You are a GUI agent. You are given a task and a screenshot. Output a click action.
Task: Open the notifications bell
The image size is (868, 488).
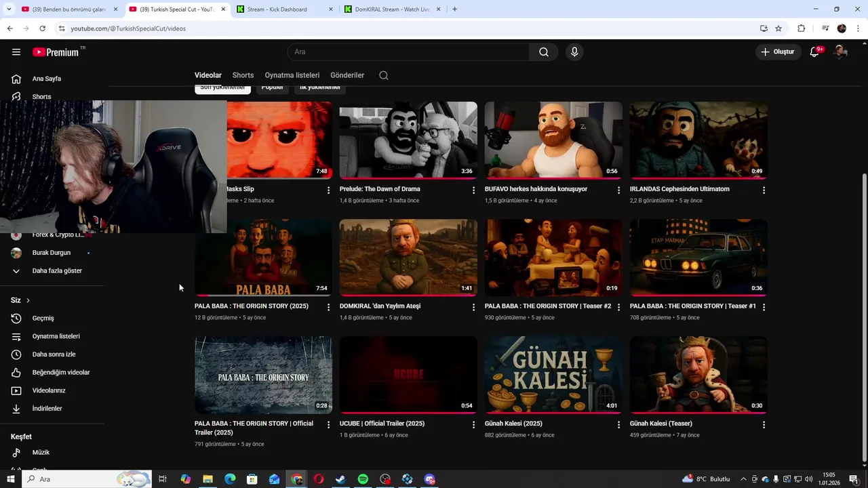pos(815,52)
